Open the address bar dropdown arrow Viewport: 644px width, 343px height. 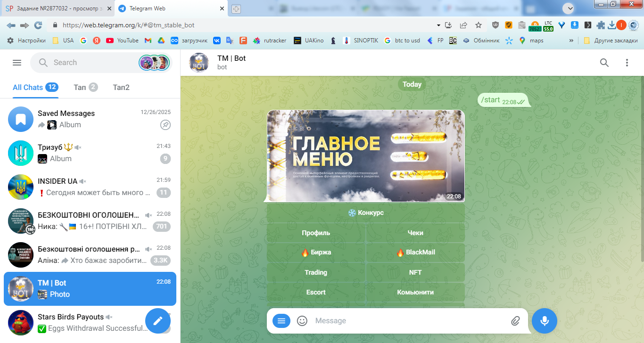pos(438,25)
